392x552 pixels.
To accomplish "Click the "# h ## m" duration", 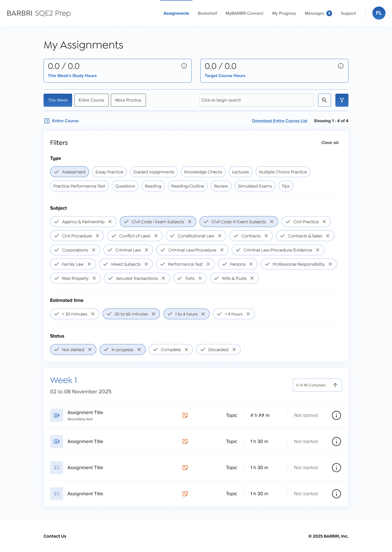I will click(260, 415).
